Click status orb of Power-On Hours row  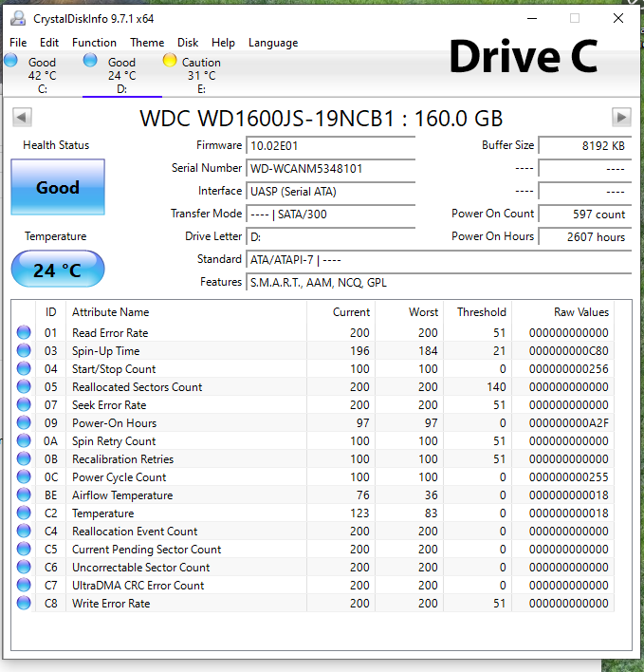point(24,422)
